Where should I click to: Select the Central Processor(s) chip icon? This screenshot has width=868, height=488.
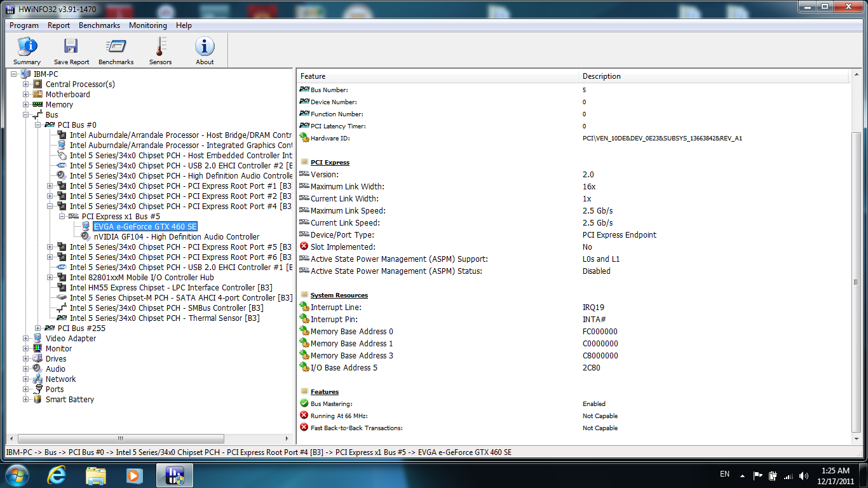[38, 84]
